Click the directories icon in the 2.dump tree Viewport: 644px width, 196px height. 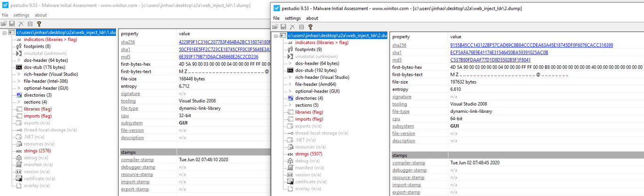click(290, 98)
